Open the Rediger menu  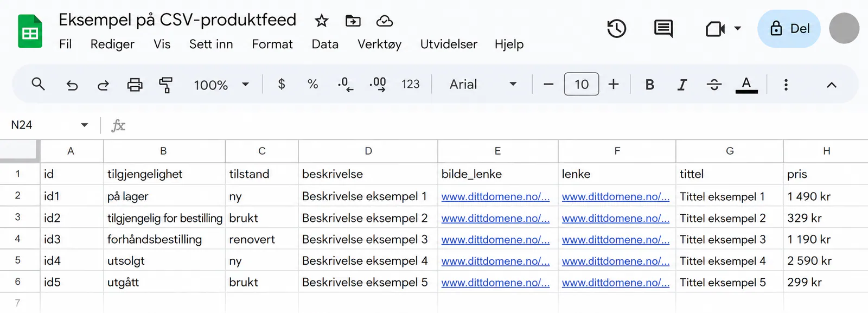pyautogui.click(x=112, y=44)
